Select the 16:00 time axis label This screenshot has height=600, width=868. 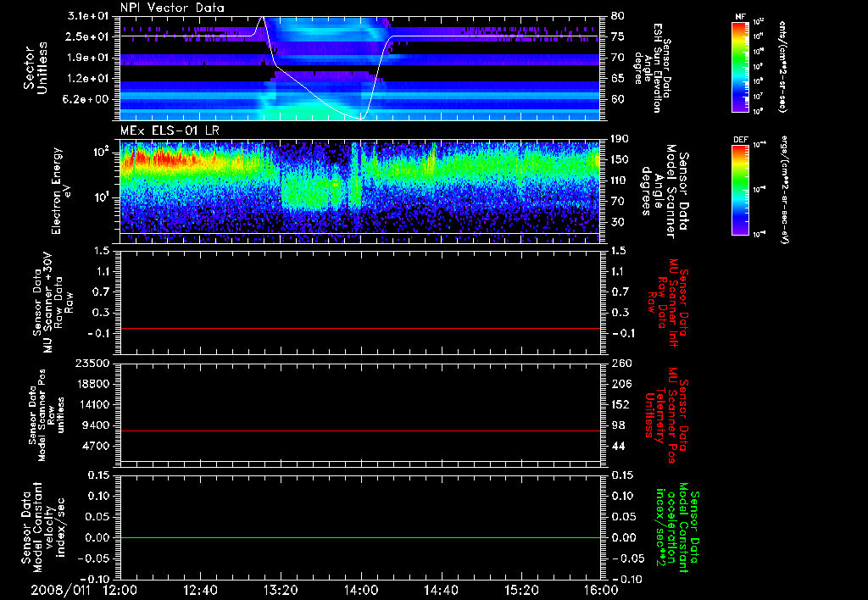pyautogui.click(x=601, y=589)
